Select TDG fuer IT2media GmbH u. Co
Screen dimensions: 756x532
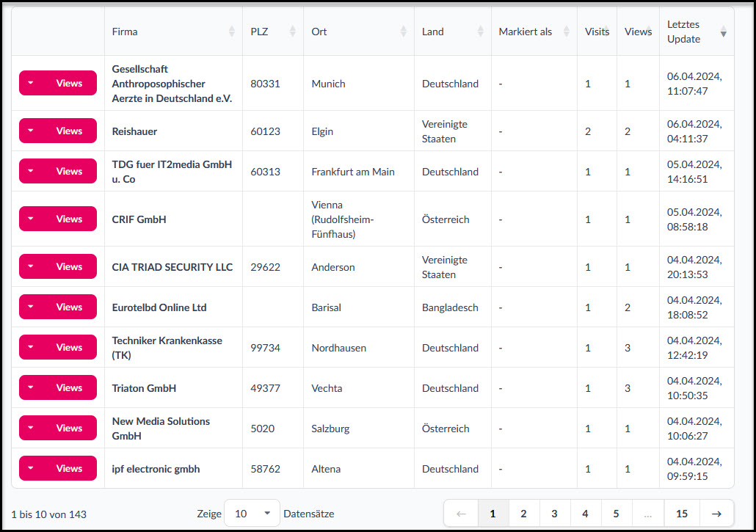click(172, 172)
